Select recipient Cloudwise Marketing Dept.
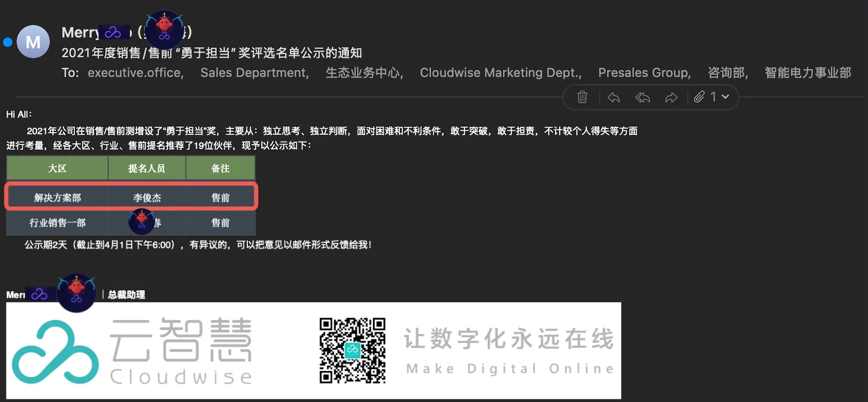Screen dimensions: 868x402 click(x=501, y=73)
